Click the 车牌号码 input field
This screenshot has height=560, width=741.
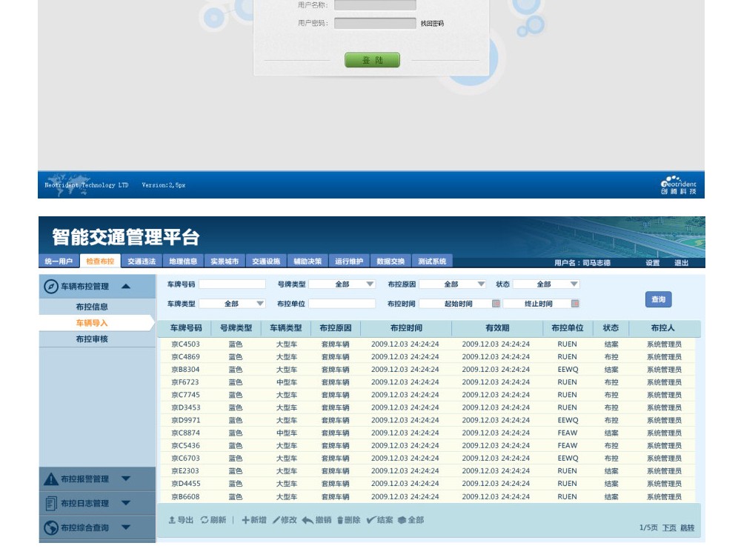click(232, 284)
